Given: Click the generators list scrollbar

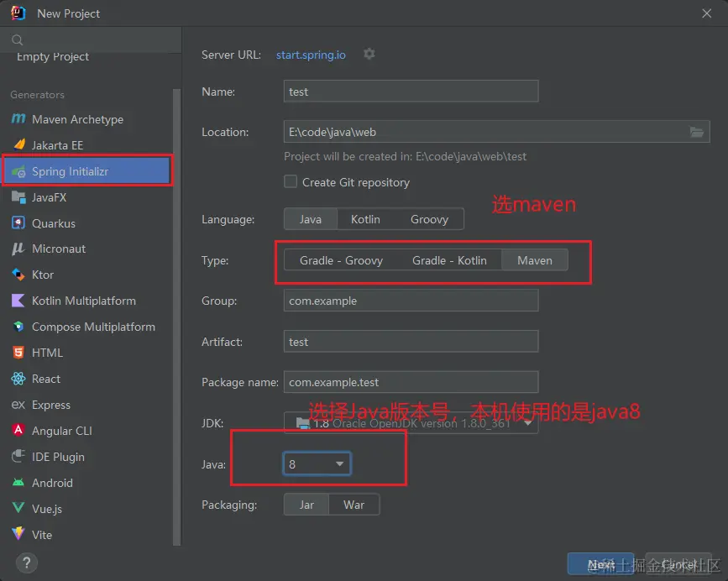Looking at the screenshot, I should pyautogui.click(x=176, y=317).
